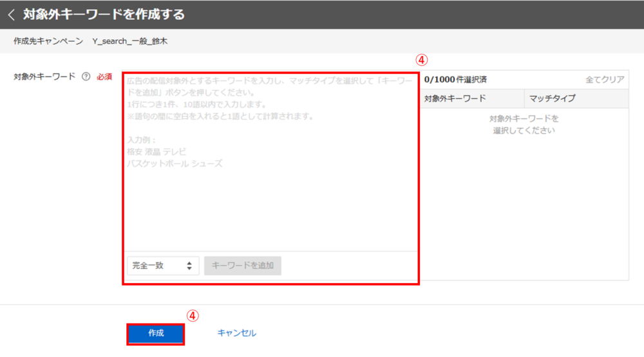The width and height of the screenshot is (644, 357).
Task: Click the empty list message 対象外キーワードを選択してください
Action: point(524,125)
